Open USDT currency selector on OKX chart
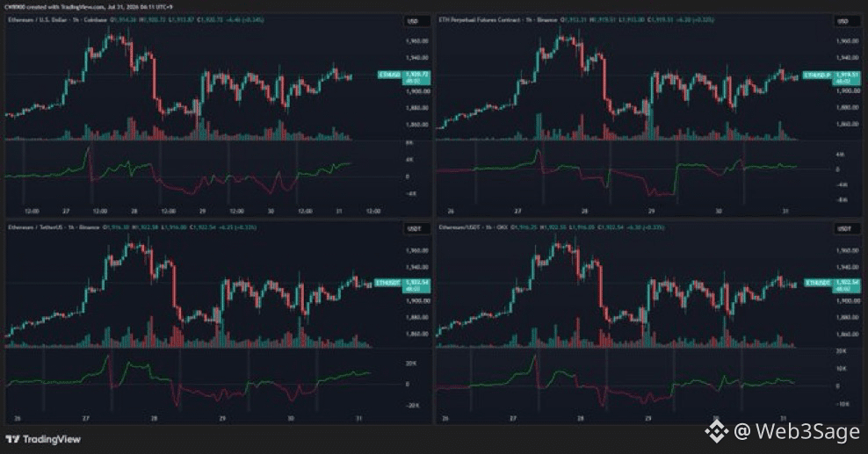This screenshot has width=868, height=454. (846, 229)
